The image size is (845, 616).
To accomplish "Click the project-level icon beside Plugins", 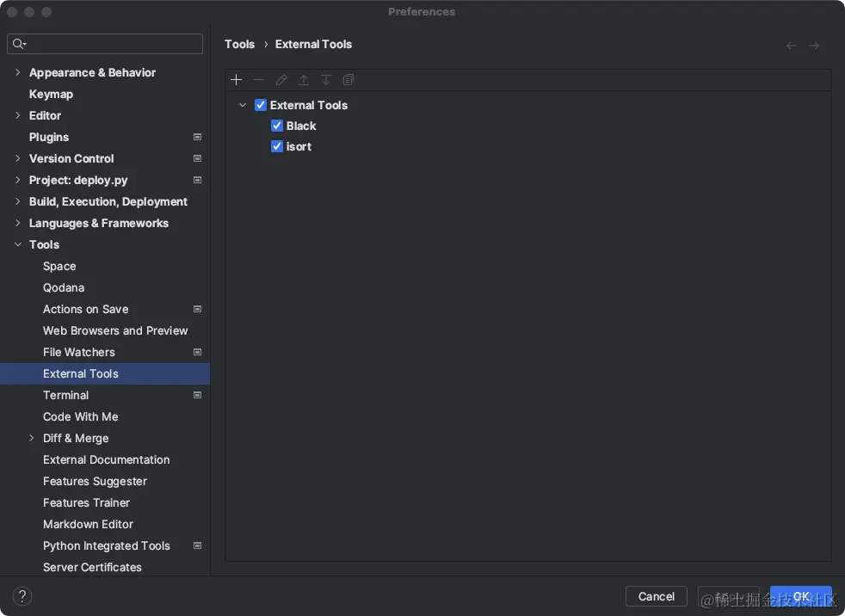I will 197,137.
